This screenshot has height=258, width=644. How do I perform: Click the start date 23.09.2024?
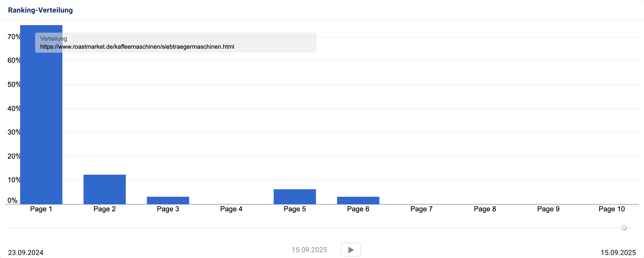26,252
